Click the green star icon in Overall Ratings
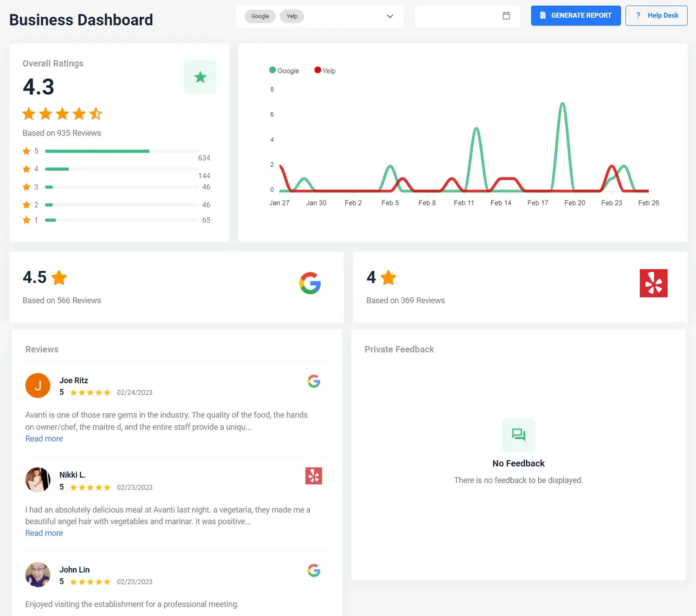696x616 pixels. [200, 77]
